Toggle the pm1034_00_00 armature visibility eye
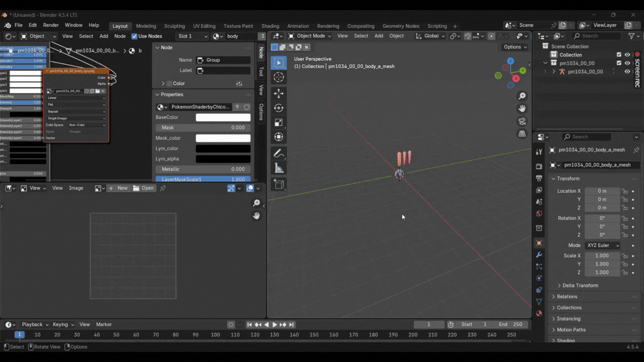This screenshot has width=644, height=362. coord(627,72)
